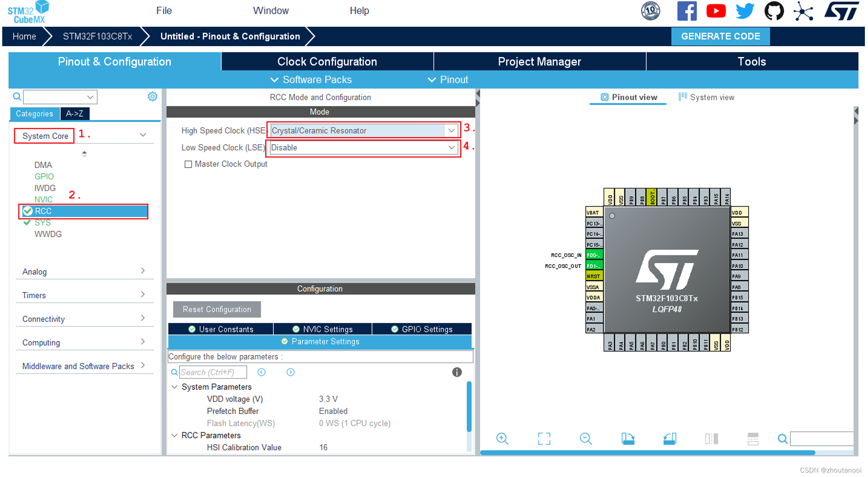Image resolution: width=868 pixels, height=477 pixels.
Task: Open the Help menu
Action: [359, 11]
